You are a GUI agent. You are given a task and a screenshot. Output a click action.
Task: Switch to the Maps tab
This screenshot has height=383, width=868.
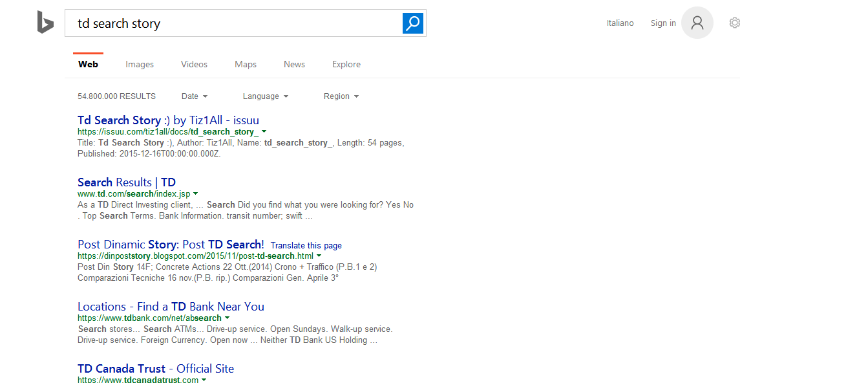pos(246,64)
